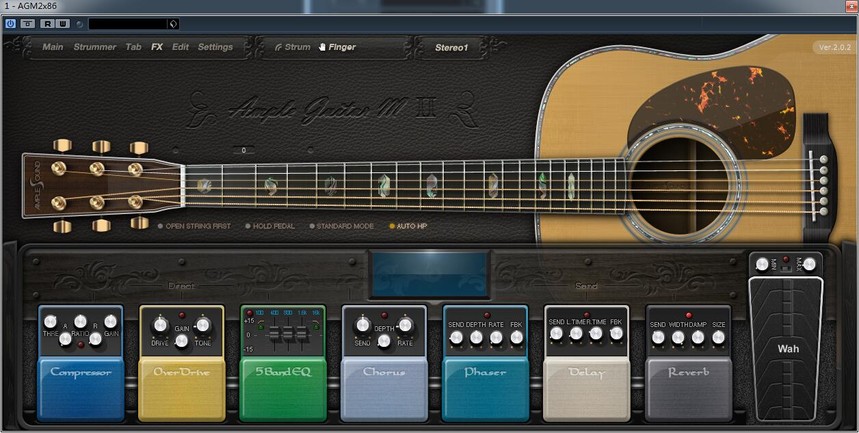Adjust the Reverb SIZE knob

(x=718, y=338)
